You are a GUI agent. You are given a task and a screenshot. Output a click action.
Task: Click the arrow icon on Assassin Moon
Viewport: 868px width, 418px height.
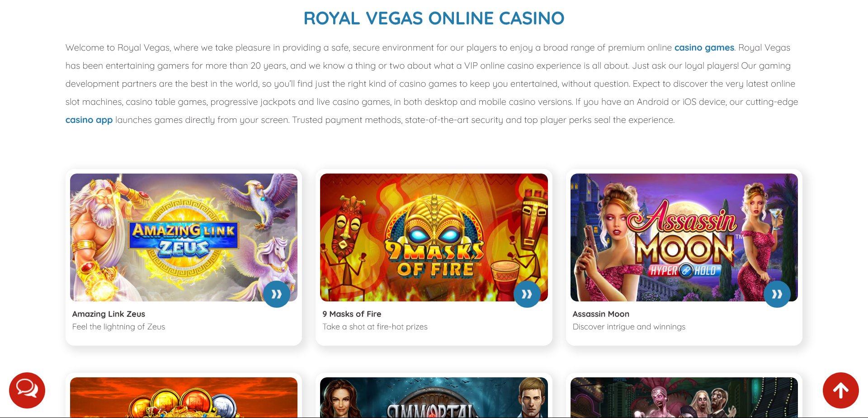tap(777, 294)
